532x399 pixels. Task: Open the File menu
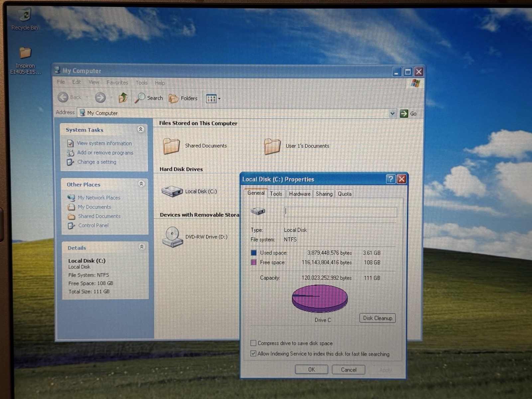click(x=61, y=82)
